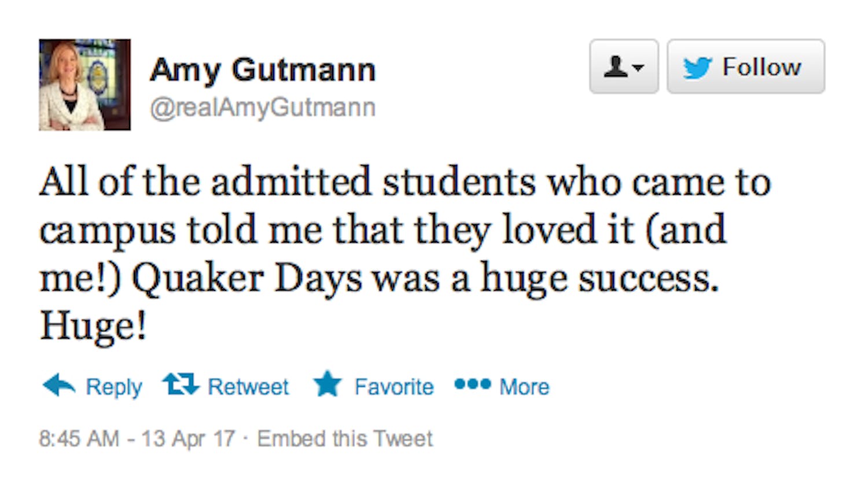Screen dimensions: 868x488
Task: Click the person silhouette icon
Action: (616, 66)
